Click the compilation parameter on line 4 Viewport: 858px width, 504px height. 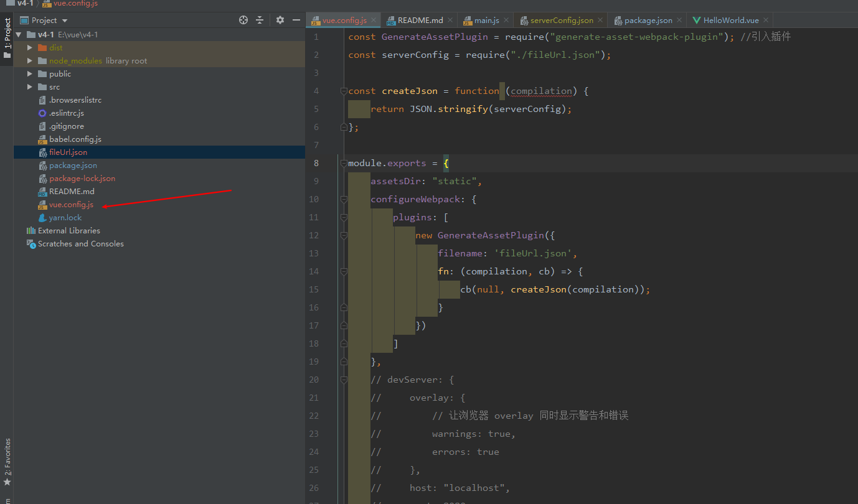(x=541, y=91)
